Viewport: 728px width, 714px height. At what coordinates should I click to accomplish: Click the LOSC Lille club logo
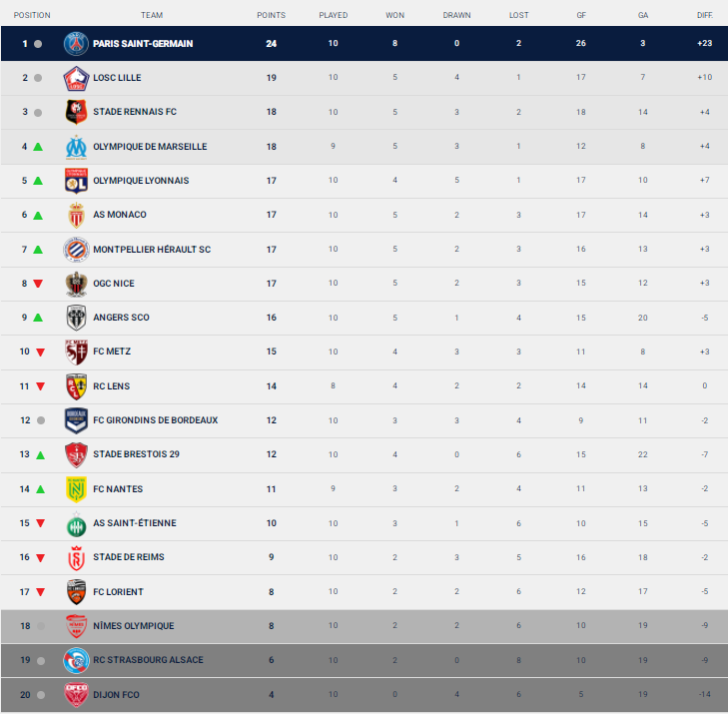click(x=76, y=78)
